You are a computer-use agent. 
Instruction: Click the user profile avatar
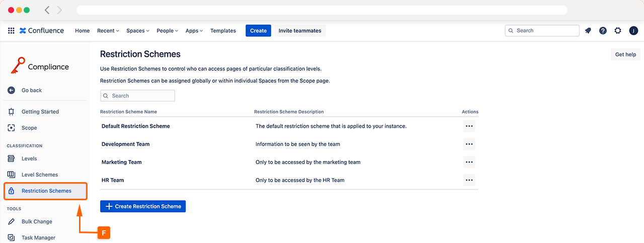pos(633,31)
